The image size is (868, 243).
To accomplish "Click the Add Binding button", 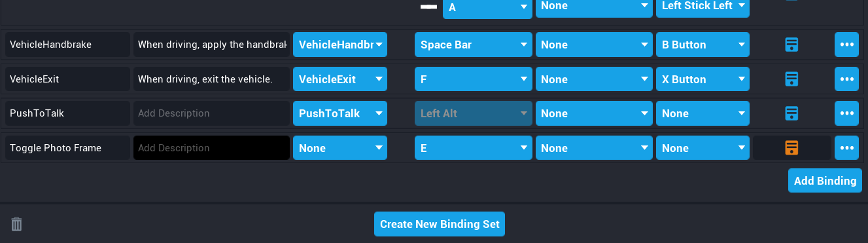I will pyautogui.click(x=825, y=181).
